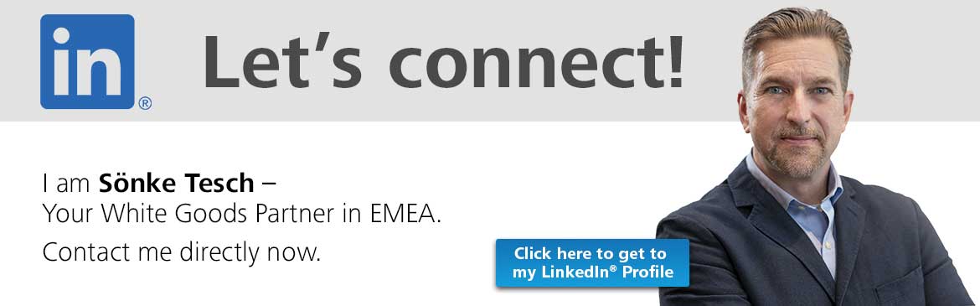This screenshot has width=980, height=306.
Task: Click the registered trademark symbol beside LinkedIn logo
Action: coord(144,103)
